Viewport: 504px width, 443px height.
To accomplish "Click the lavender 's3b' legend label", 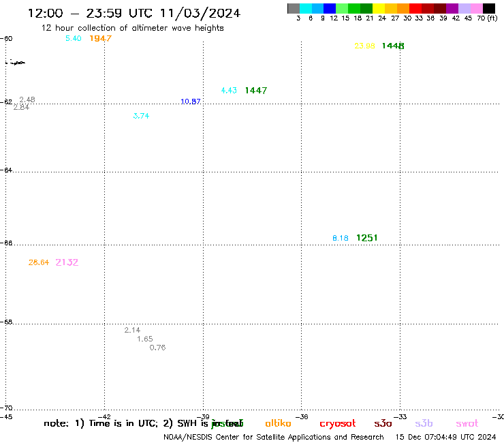I will (424, 424).
